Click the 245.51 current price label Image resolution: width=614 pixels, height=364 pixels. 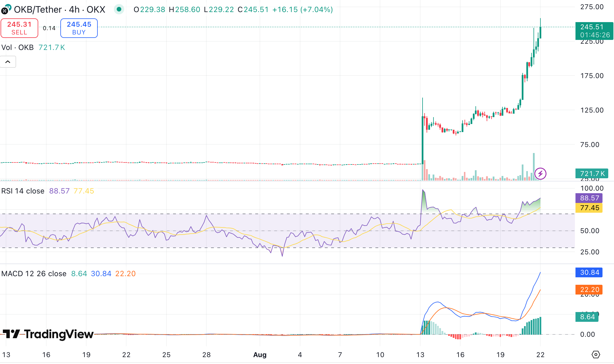[594, 31]
